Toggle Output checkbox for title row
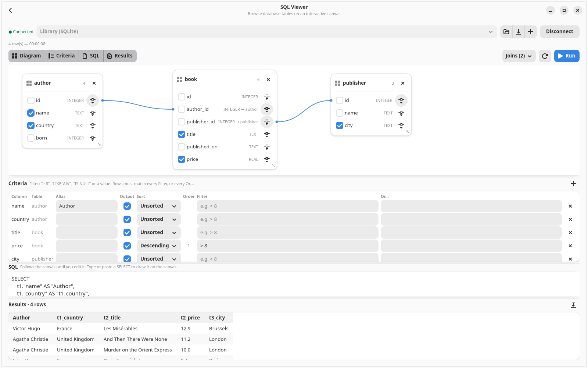This screenshot has width=588, height=368. (x=127, y=233)
